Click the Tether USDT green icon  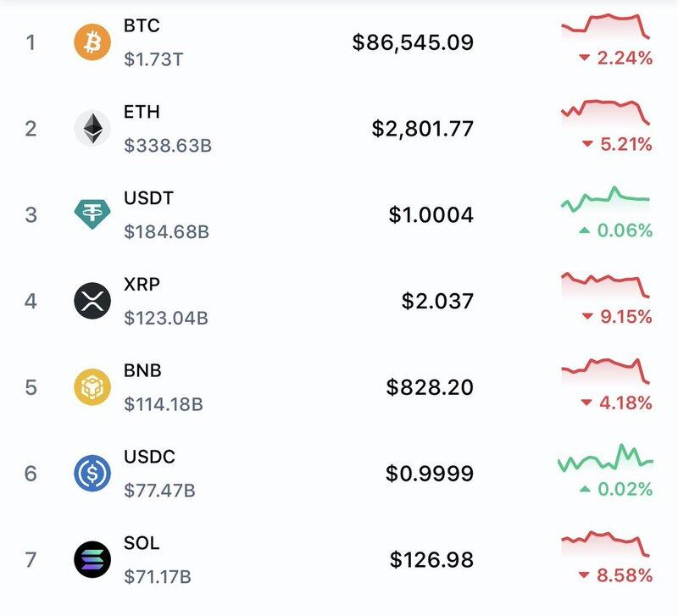(92, 214)
